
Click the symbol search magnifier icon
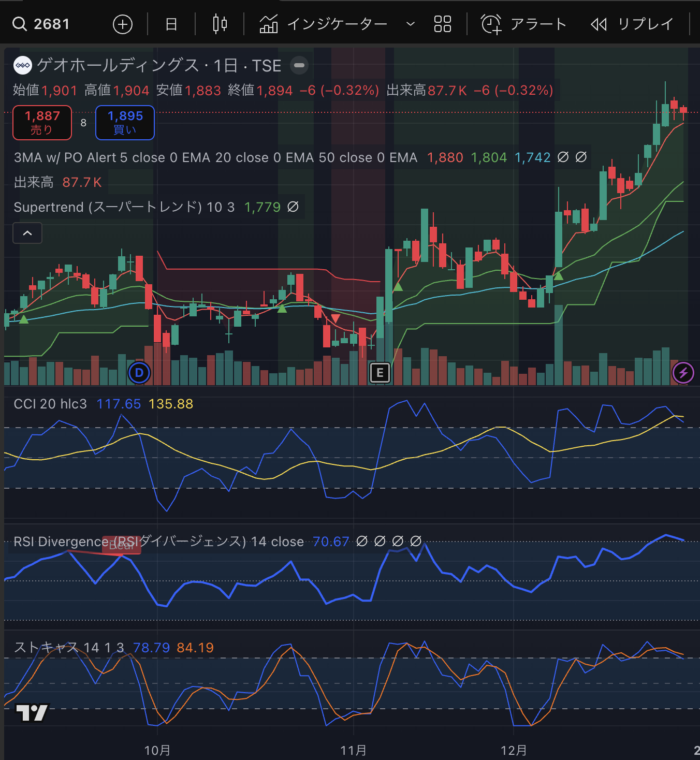click(20, 24)
